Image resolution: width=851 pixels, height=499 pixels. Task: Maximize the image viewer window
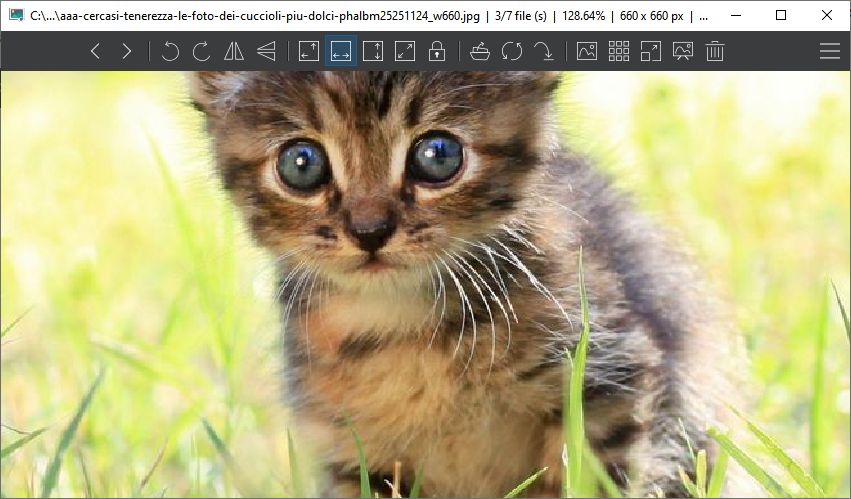point(781,15)
